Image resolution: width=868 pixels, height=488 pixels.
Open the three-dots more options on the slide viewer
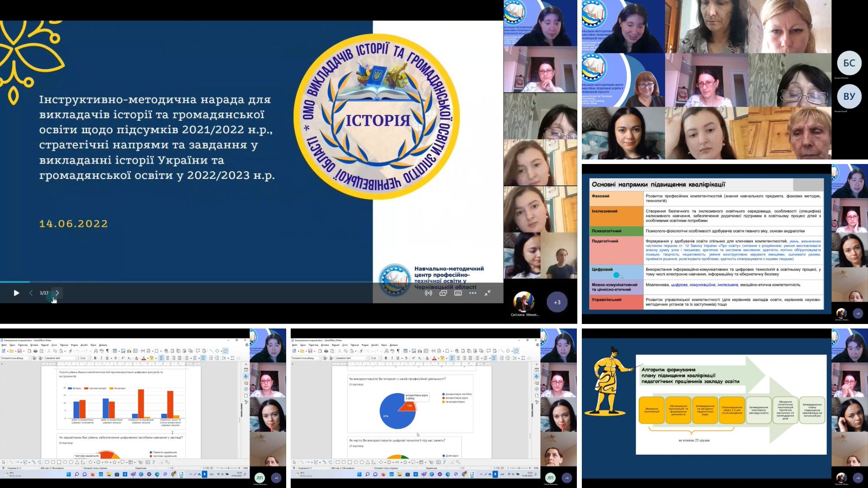(472, 293)
